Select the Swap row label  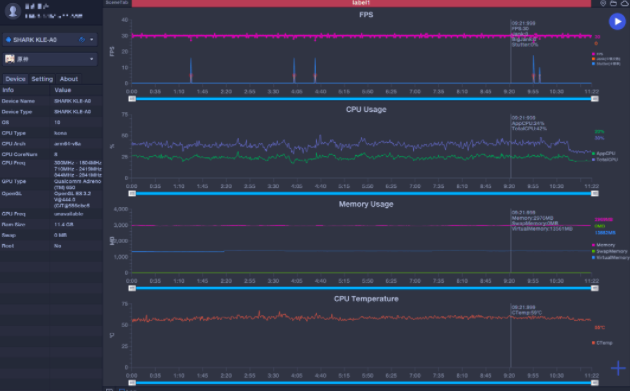tap(8, 235)
